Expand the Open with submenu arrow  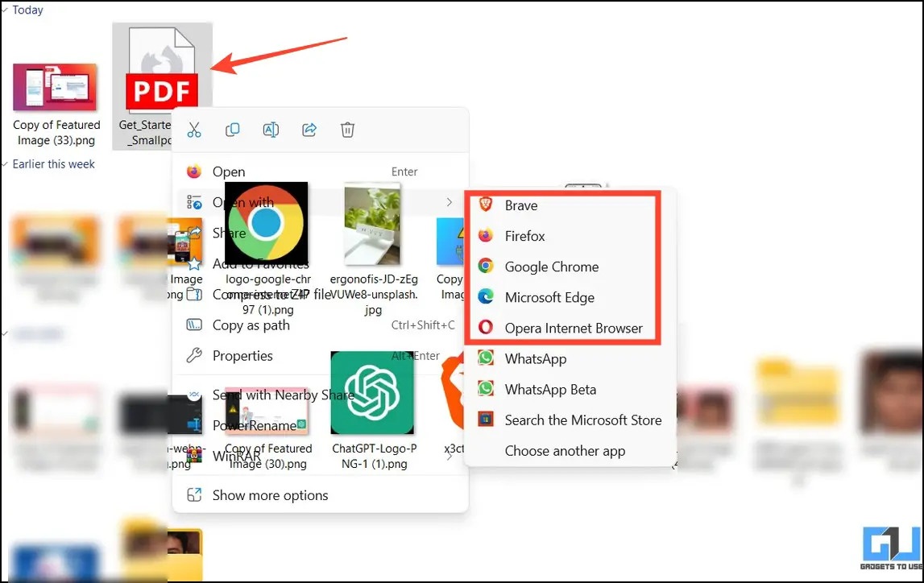449,202
